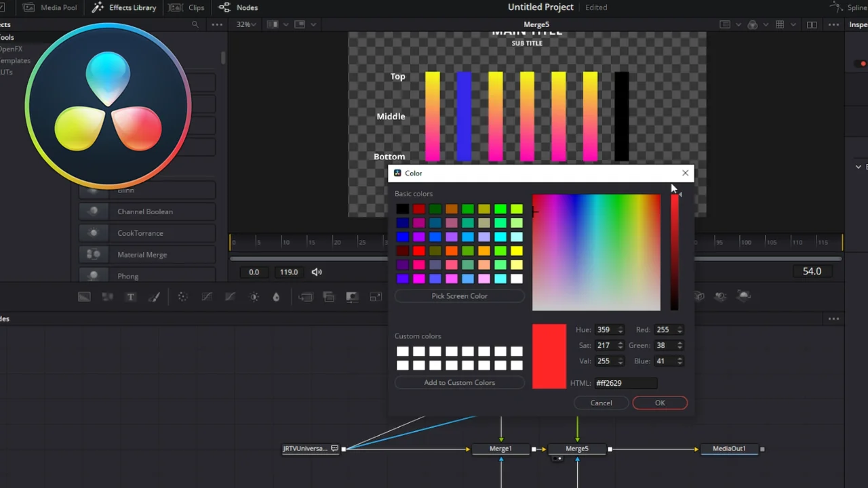Add a Channel Booleans node from the toolbar

(x=329, y=297)
